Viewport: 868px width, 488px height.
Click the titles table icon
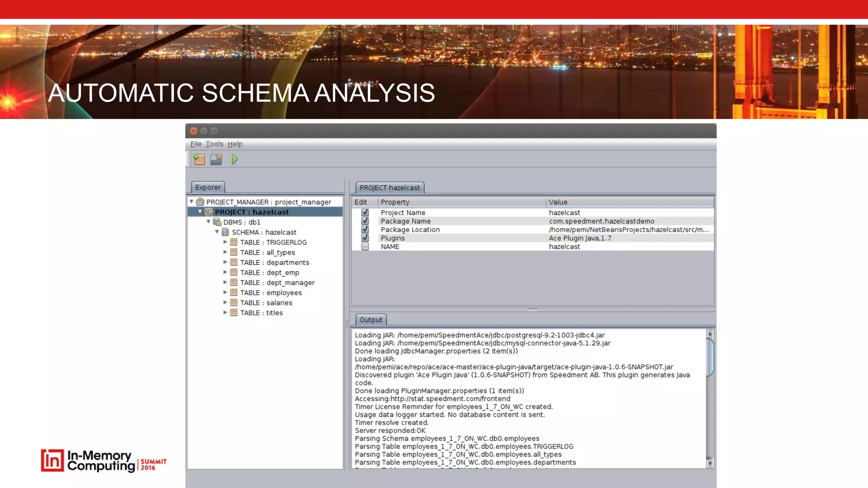pyautogui.click(x=234, y=313)
